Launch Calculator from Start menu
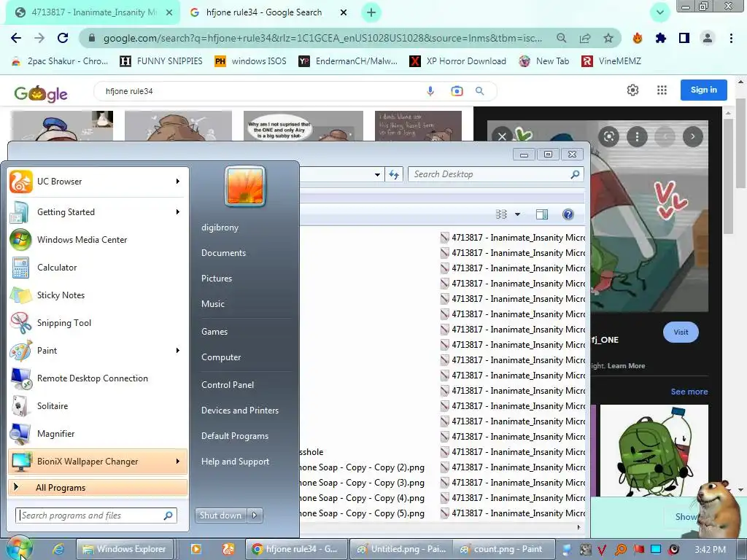747x560 pixels. click(x=98, y=267)
